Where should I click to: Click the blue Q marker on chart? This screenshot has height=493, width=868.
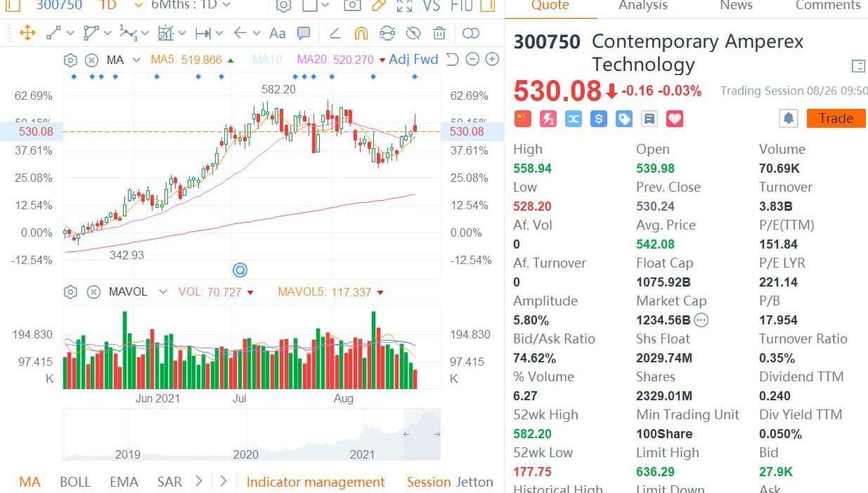coord(240,270)
